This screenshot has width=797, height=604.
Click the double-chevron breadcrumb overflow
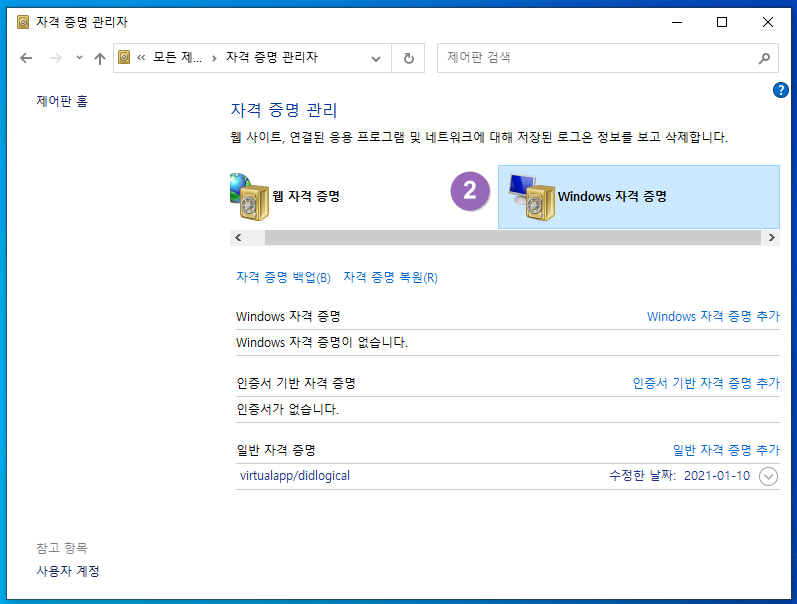[141, 58]
